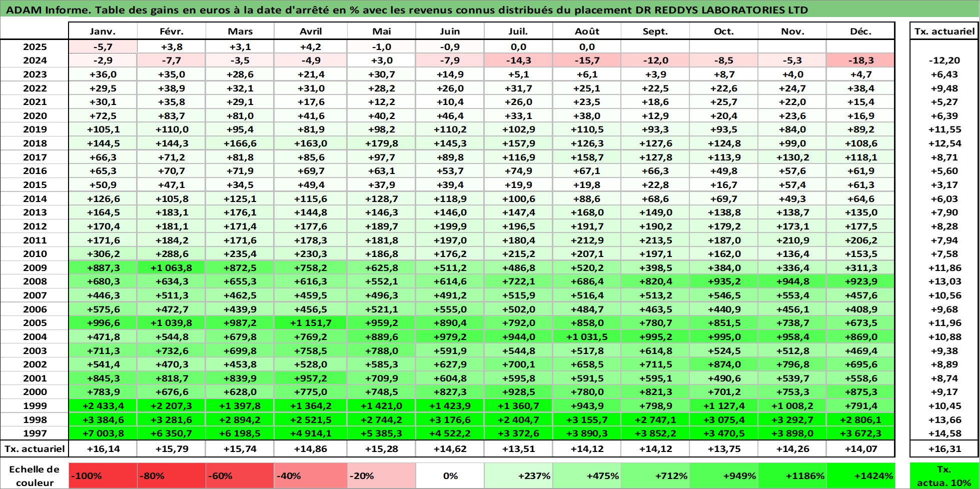Select the 1997 row label
This screenshot has height=489, width=980.
[x=35, y=433]
